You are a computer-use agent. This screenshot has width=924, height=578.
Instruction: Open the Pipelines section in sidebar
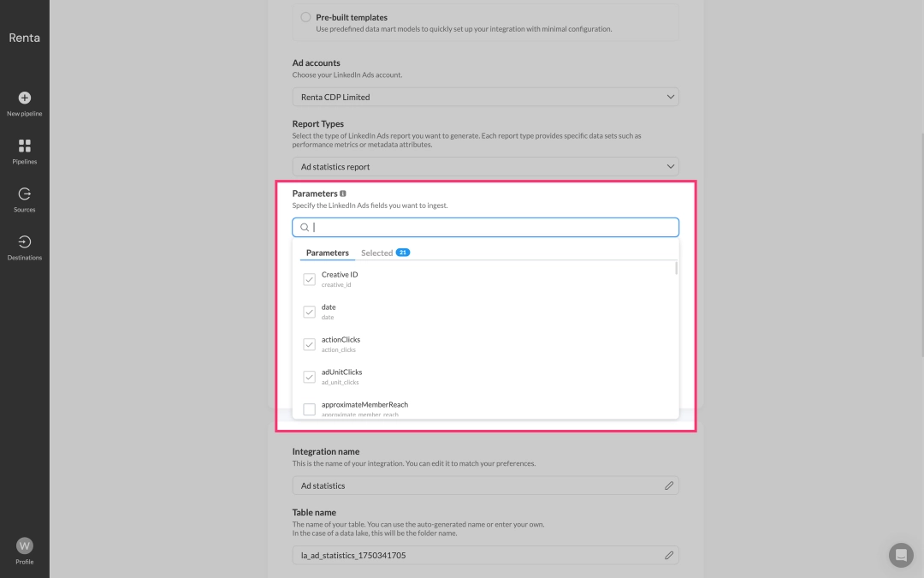[25, 147]
